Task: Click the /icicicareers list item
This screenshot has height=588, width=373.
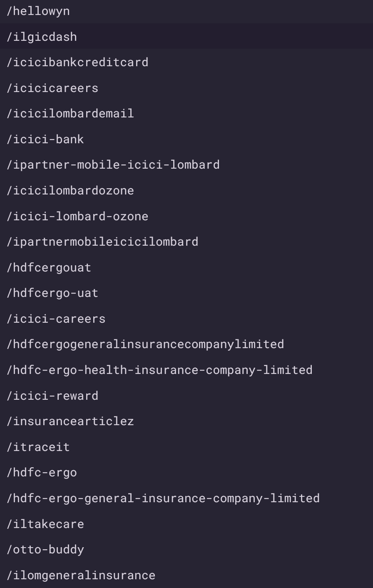Action: coord(53,88)
